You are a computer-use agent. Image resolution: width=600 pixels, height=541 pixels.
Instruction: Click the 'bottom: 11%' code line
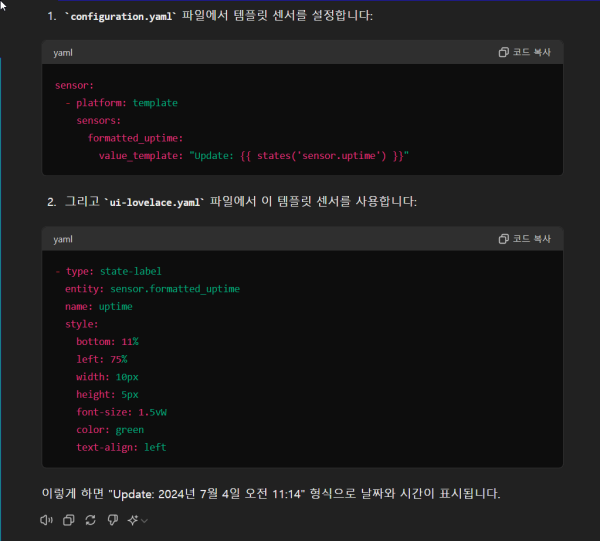(x=108, y=342)
